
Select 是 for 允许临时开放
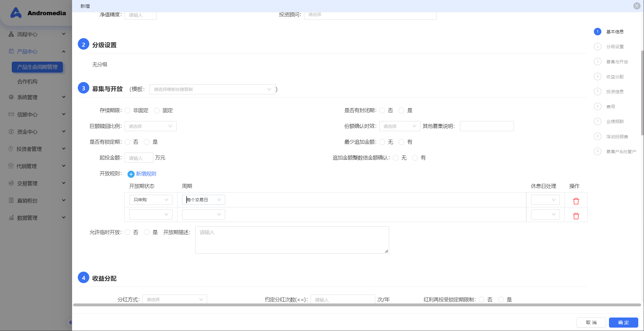(147, 232)
